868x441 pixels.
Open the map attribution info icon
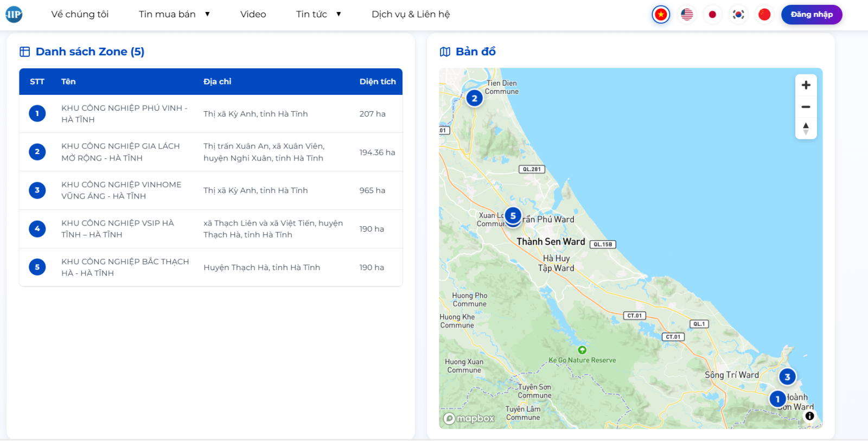click(809, 416)
